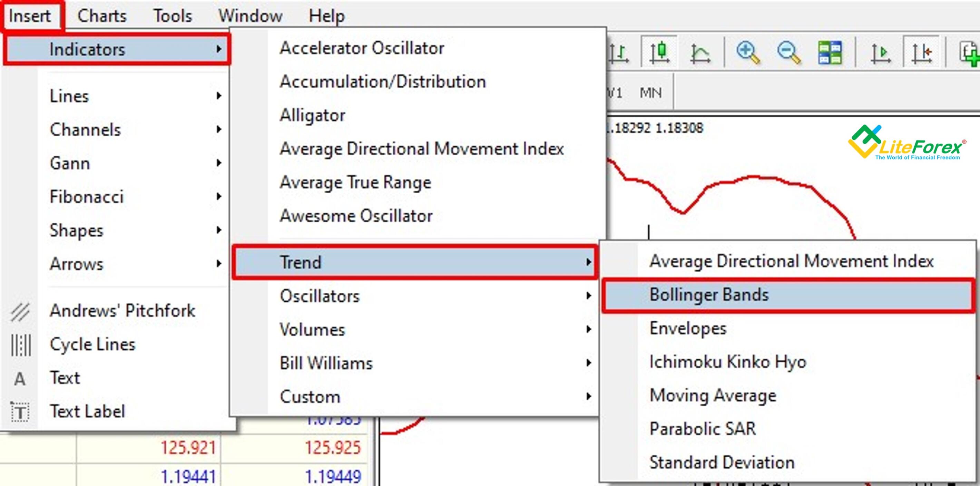This screenshot has width=980, height=486.
Task: Open the Oscillators submenu
Action: (320, 297)
